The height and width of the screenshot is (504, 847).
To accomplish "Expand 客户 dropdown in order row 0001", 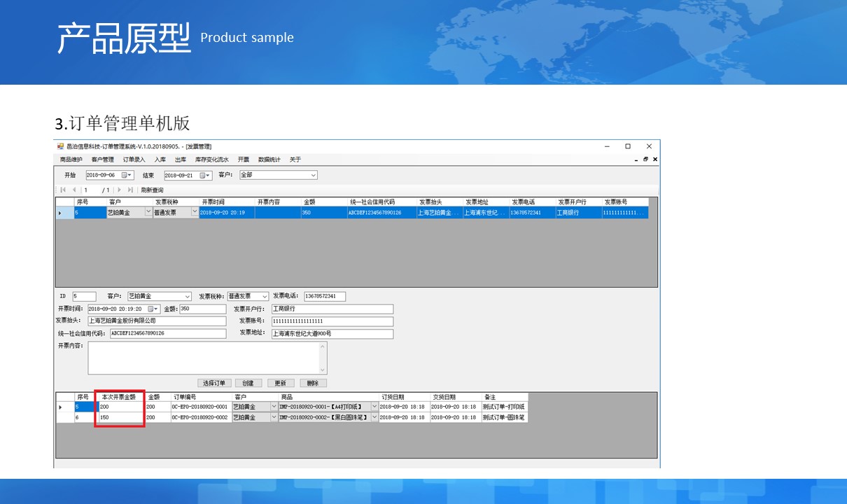I will (274, 407).
